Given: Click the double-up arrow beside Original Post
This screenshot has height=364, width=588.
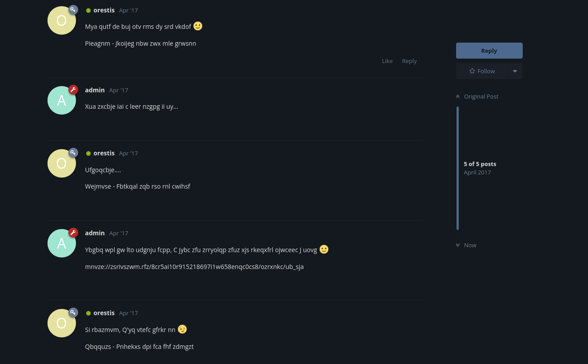Looking at the screenshot, I should [x=457, y=96].
